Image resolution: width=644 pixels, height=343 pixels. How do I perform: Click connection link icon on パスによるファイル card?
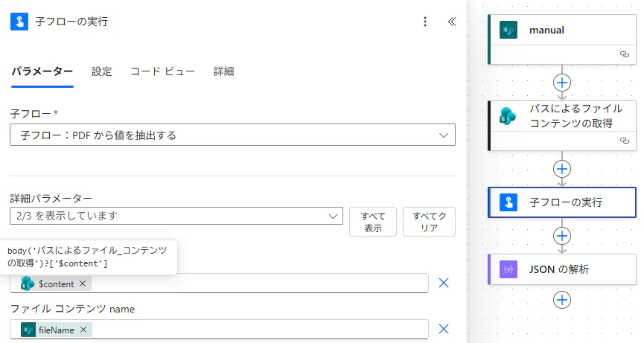pyautogui.click(x=625, y=141)
